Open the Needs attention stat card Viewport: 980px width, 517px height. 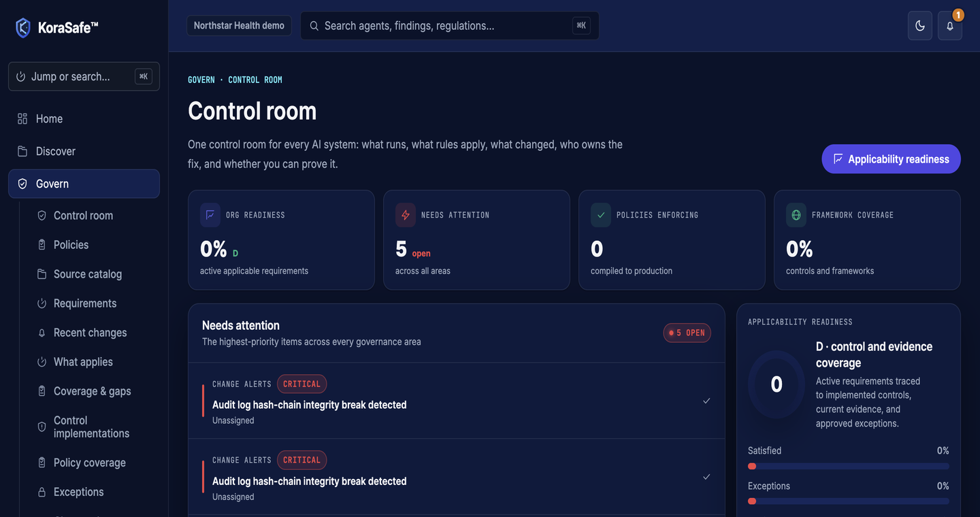(x=476, y=240)
